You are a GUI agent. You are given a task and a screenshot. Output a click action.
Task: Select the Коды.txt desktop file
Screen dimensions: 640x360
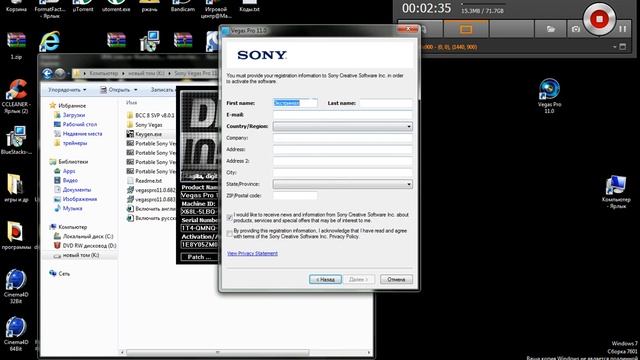coord(249,7)
